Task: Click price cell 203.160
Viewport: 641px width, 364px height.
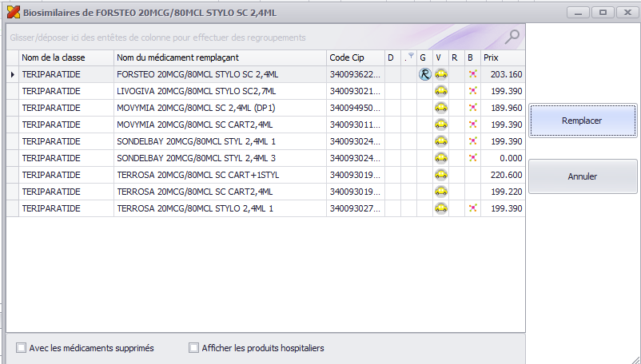Action: tap(503, 74)
